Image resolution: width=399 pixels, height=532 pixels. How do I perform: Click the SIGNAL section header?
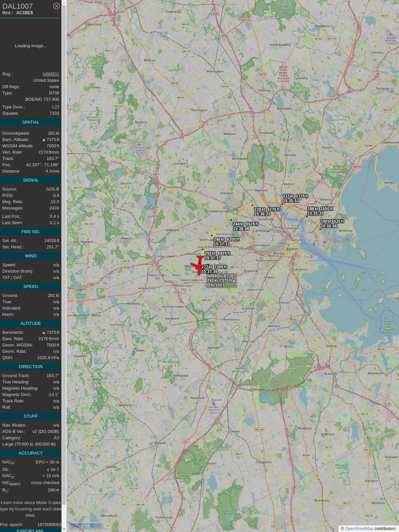[31, 180]
